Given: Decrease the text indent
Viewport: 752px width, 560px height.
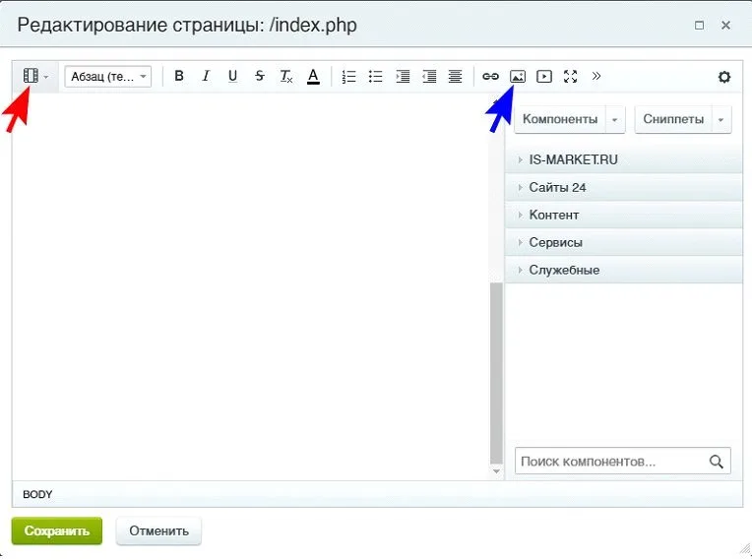Looking at the screenshot, I should pos(429,76).
